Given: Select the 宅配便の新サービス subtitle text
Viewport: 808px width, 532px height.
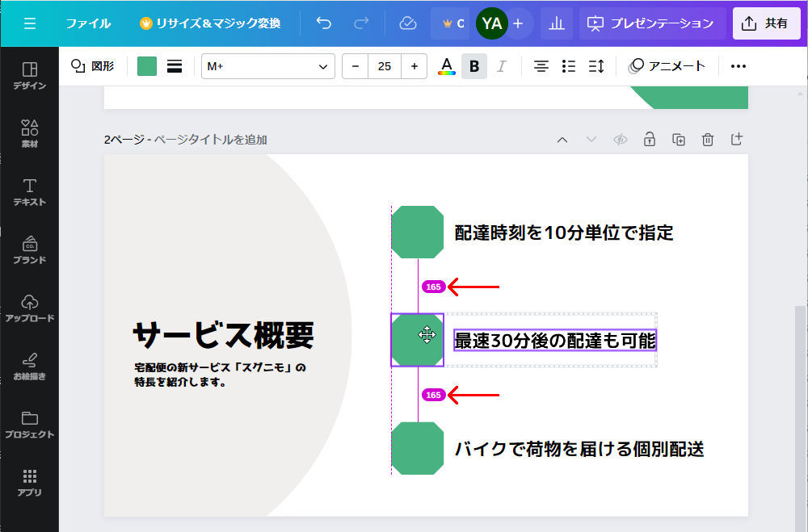Looking at the screenshot, I should pyautogui.click(x=220, y=375).
